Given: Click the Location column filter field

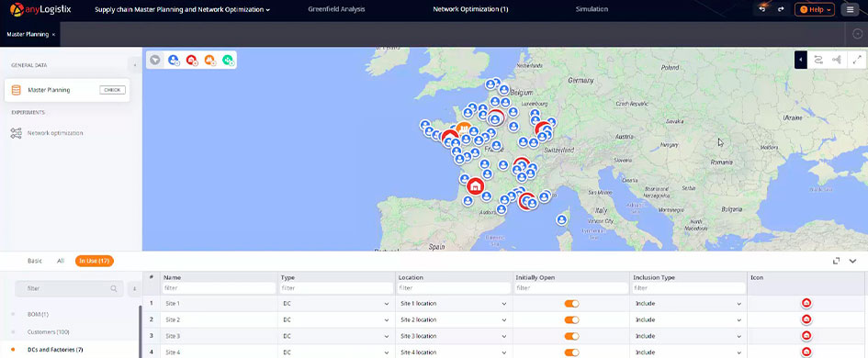Looking at the screenshot, I should [x=454, y=288].
